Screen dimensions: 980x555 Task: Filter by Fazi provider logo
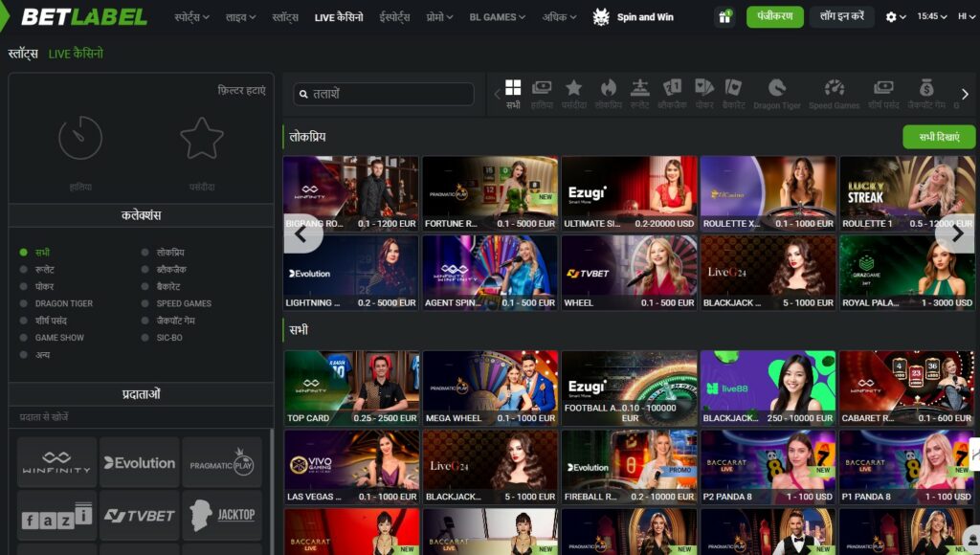pos(56,516)
